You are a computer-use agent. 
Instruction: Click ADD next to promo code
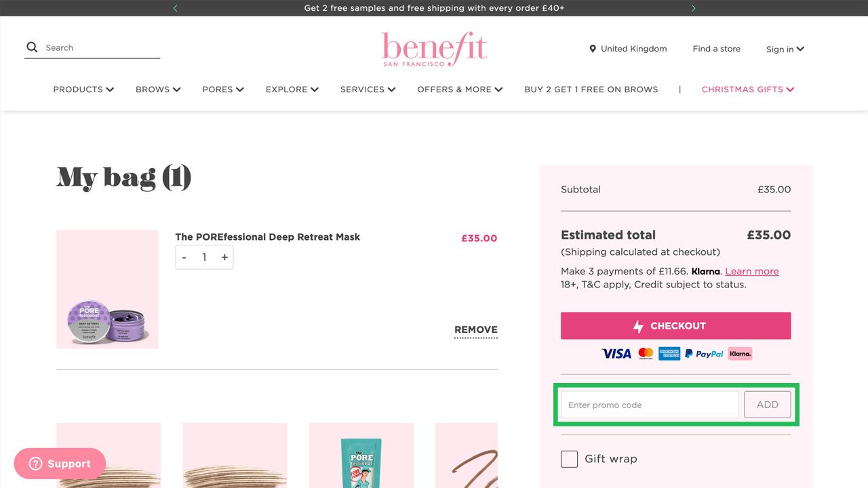[767, 405]
